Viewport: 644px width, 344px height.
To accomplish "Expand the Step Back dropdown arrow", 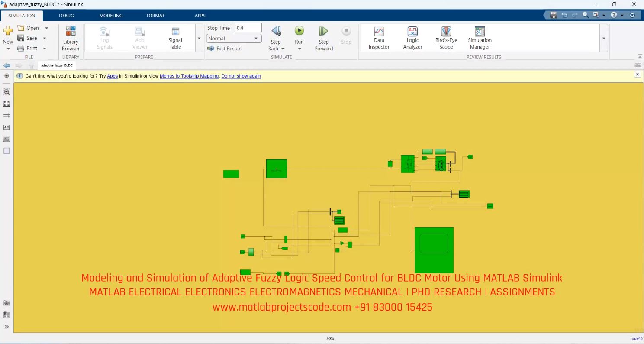I will (282, 49).
